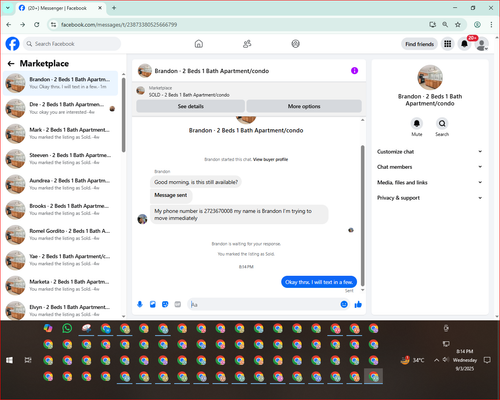Viewport: 500px width, 400px height.
Task: Open the Groups icon in top navigation
Action: [x=295, y=44]
